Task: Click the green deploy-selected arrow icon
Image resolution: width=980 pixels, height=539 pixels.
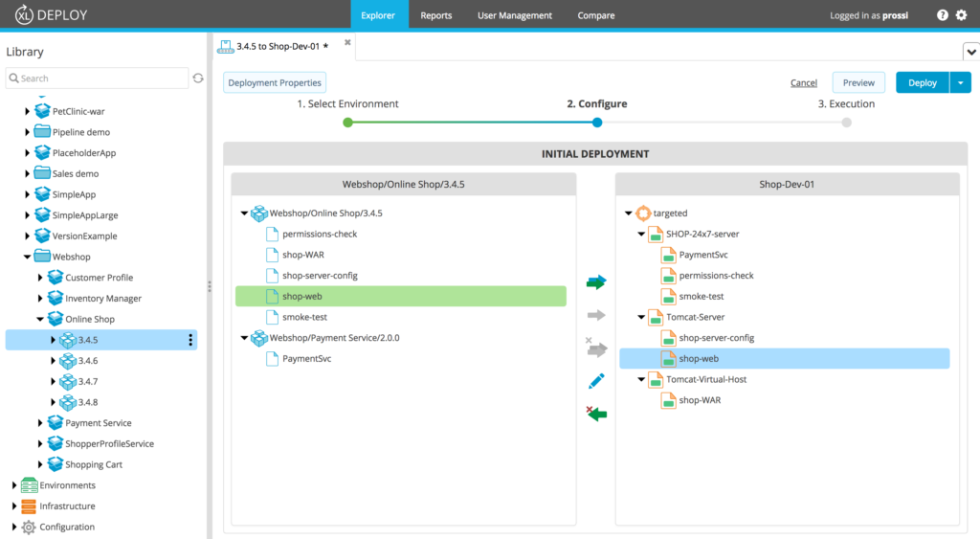Action: 596,282
